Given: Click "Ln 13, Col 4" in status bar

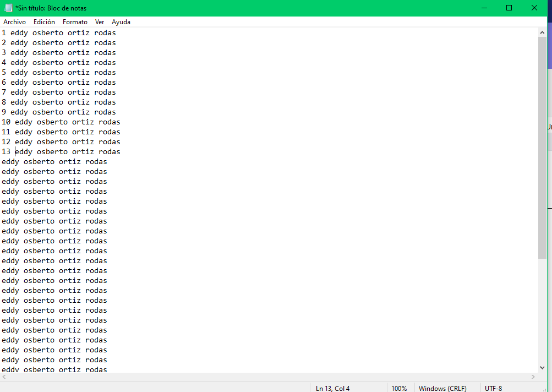Looking at the screenshot, I should (x=332, y=388).
